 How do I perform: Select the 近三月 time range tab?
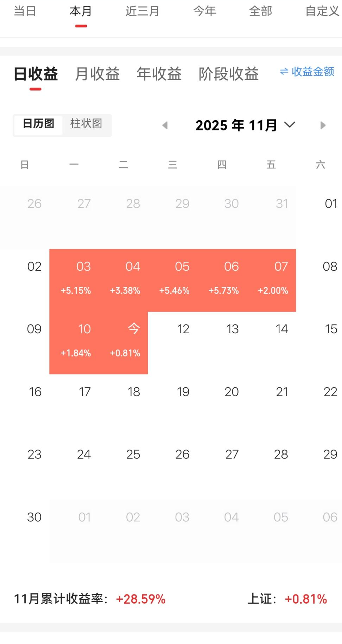(142, 11)
